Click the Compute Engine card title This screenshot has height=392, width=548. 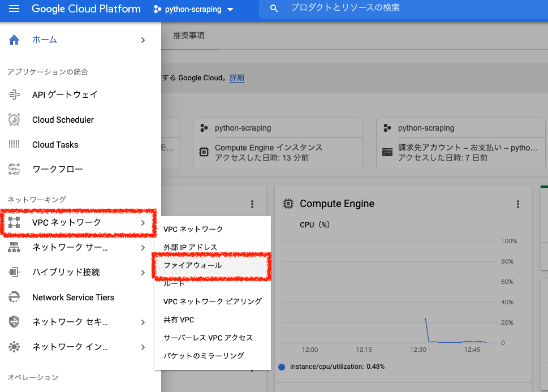[337, 204]
